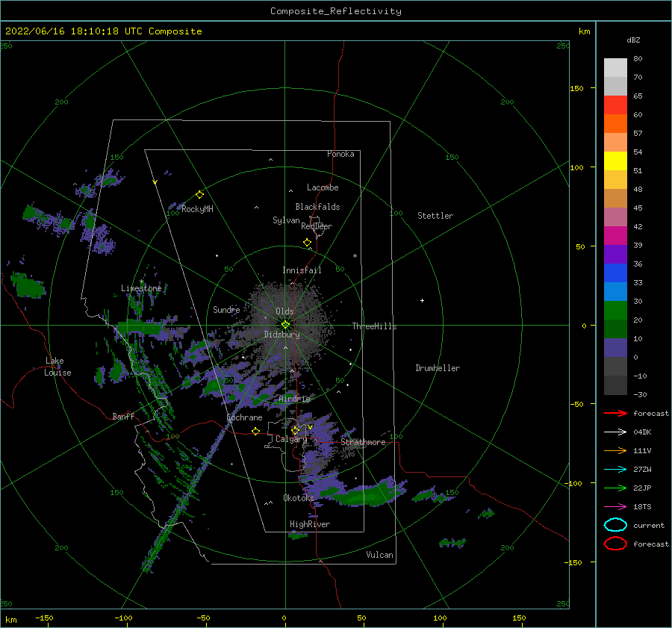Click the white plus marker east of ThreeHills
Screen dimensions: 672x628
[422, 300]
